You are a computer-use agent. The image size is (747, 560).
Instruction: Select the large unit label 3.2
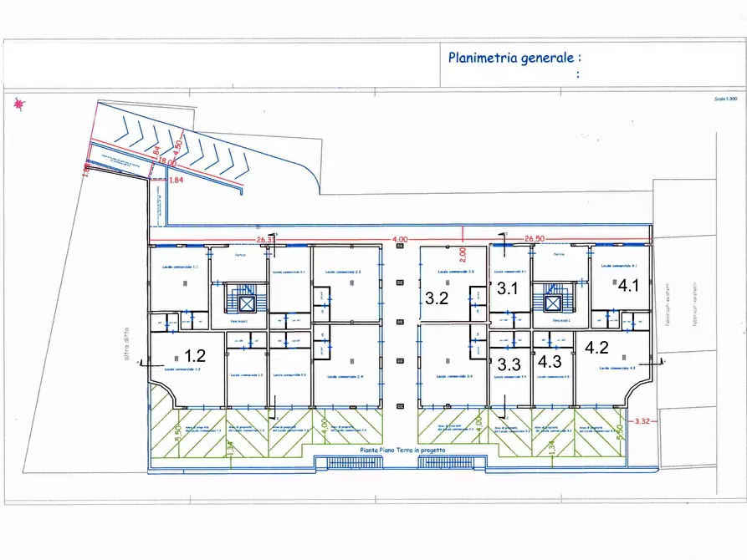(x=437, y=298)
